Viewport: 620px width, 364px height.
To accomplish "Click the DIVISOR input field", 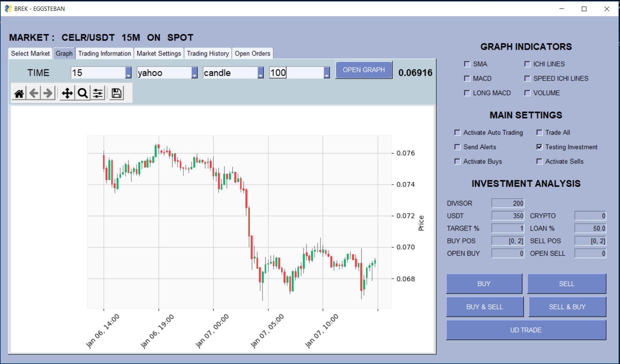I will pyautogui.click(x=508, y=203).
